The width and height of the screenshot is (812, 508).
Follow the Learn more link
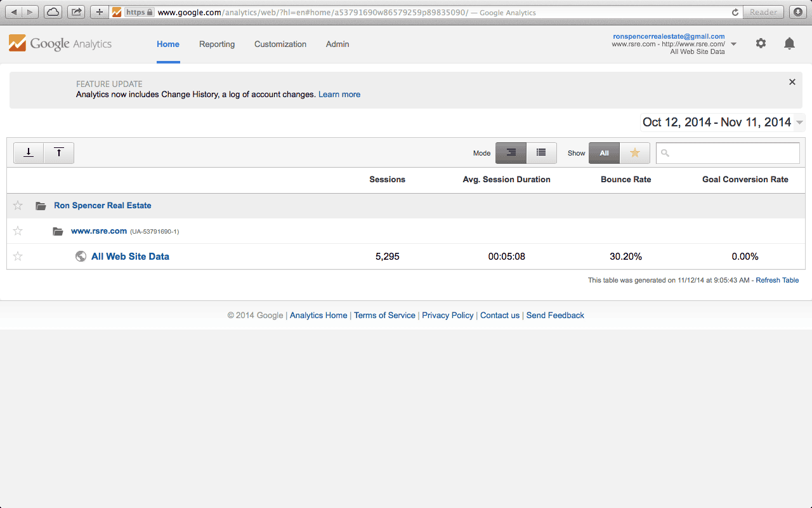[x=339, y=94]
